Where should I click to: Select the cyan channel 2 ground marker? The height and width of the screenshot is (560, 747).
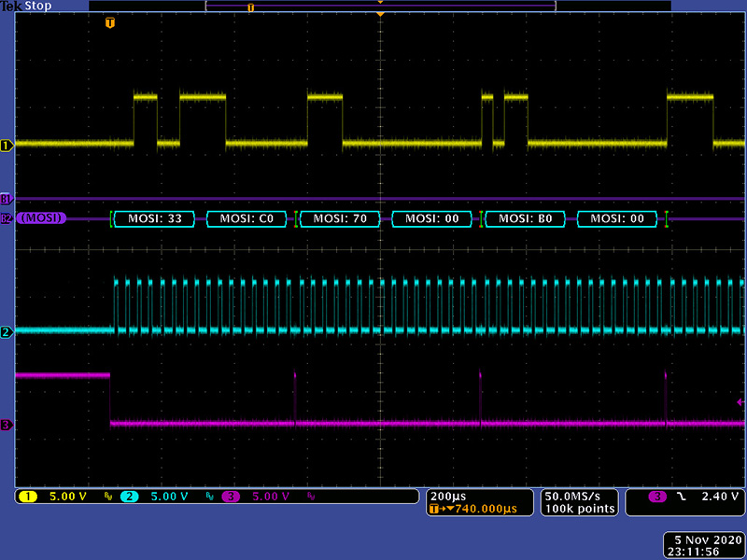point(7,331)
